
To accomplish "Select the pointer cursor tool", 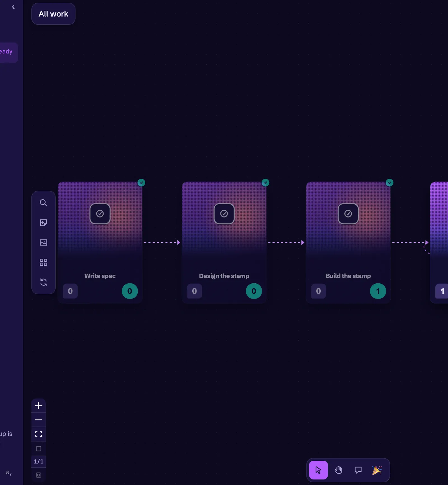I will [x=318, y=470].
